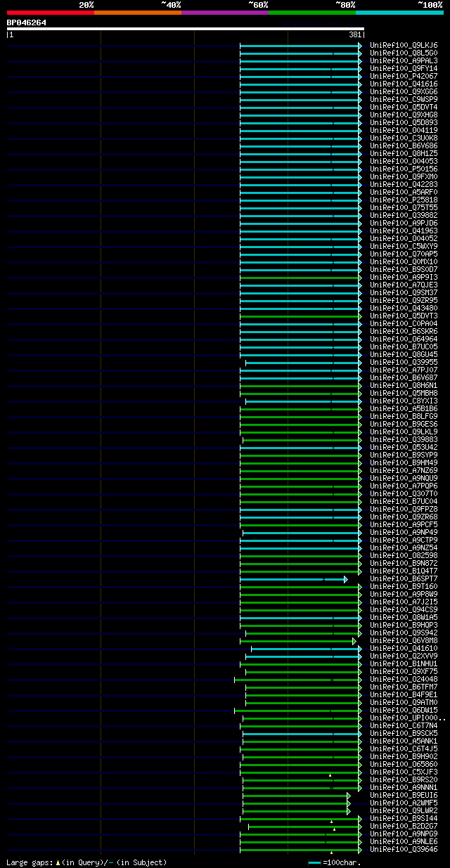Open hit UniRef100_C9WSP9
The image size is (450, 868).
[x=405, y=99]
